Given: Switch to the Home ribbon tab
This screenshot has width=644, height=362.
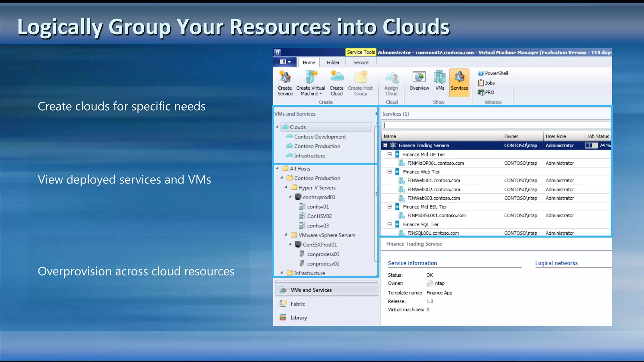Looking at the screenshot, I should click(x=309, y=63).
